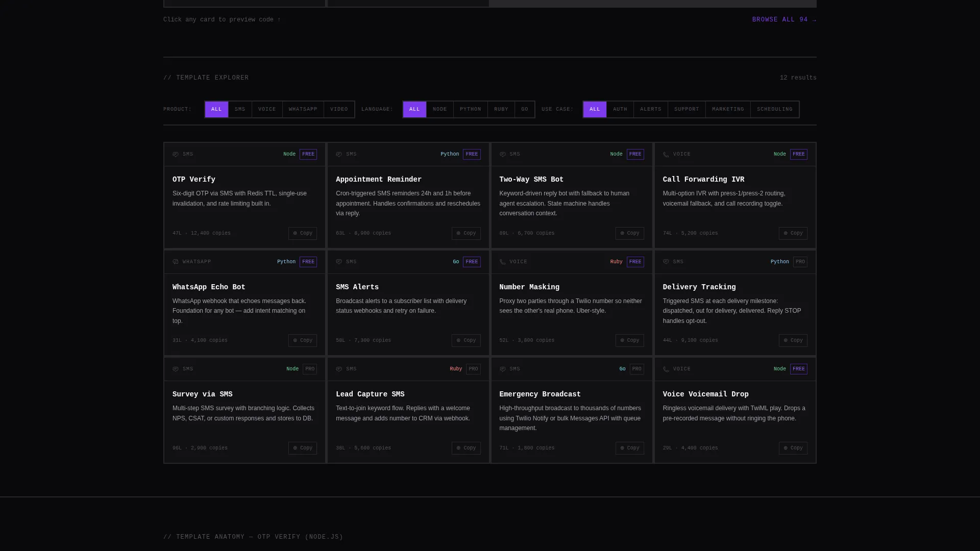This screenshot has height=551, width=980.
Task: Open the Appointment Reminder card title
Action: (379, 180)
